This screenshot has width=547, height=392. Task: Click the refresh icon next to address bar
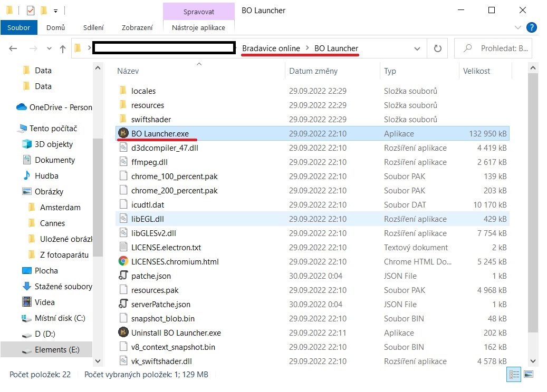pyautogui.click(x=438, y=48)
